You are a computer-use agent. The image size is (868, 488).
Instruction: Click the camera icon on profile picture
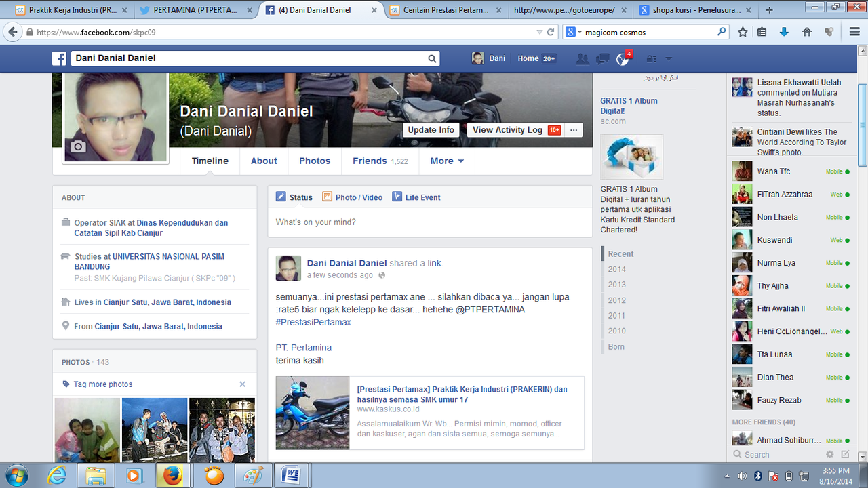78,146
